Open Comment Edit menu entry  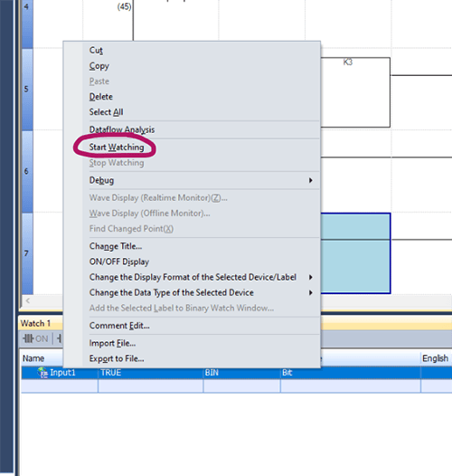(x=119, y=326)
